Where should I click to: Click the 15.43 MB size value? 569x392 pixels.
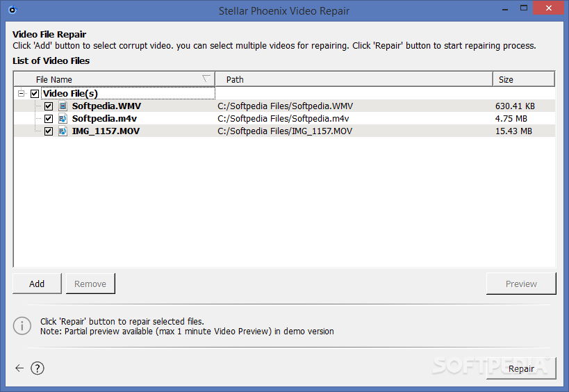[513, 131]
